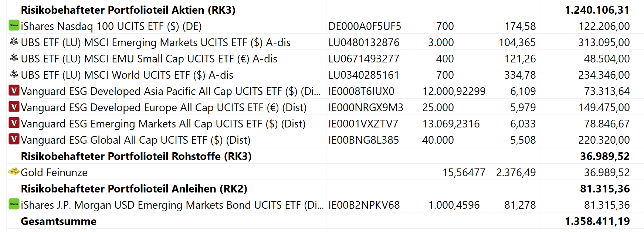Select the total value 1.358.411,19
The height and width of the screenshot is (232, 644).
tap(597, 221)
